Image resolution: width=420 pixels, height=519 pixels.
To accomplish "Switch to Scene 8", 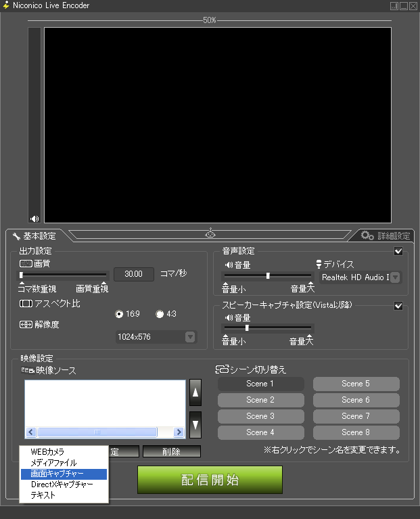I will point(356,432).
